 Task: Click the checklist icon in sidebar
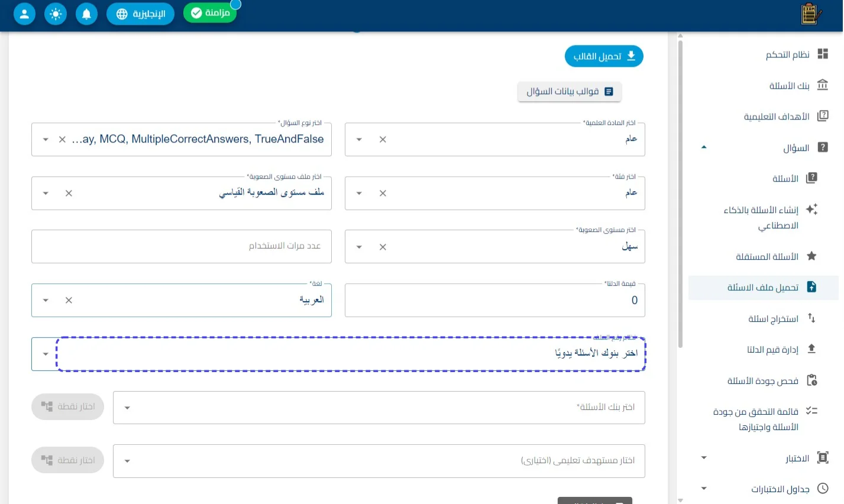[811, 411]
